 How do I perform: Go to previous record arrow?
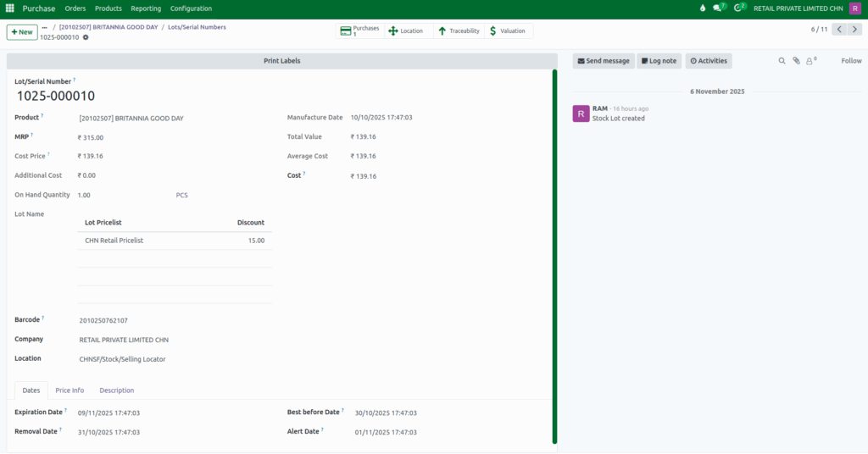coord(839,30)
